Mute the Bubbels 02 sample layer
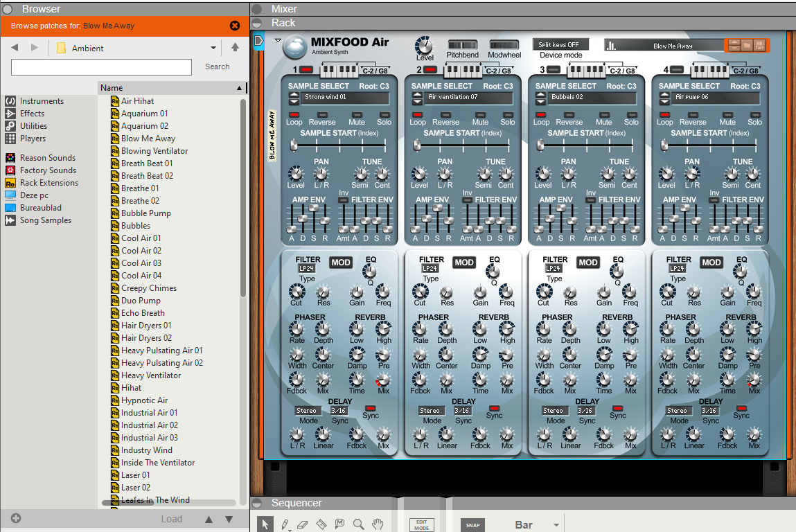 coord(604,115)
